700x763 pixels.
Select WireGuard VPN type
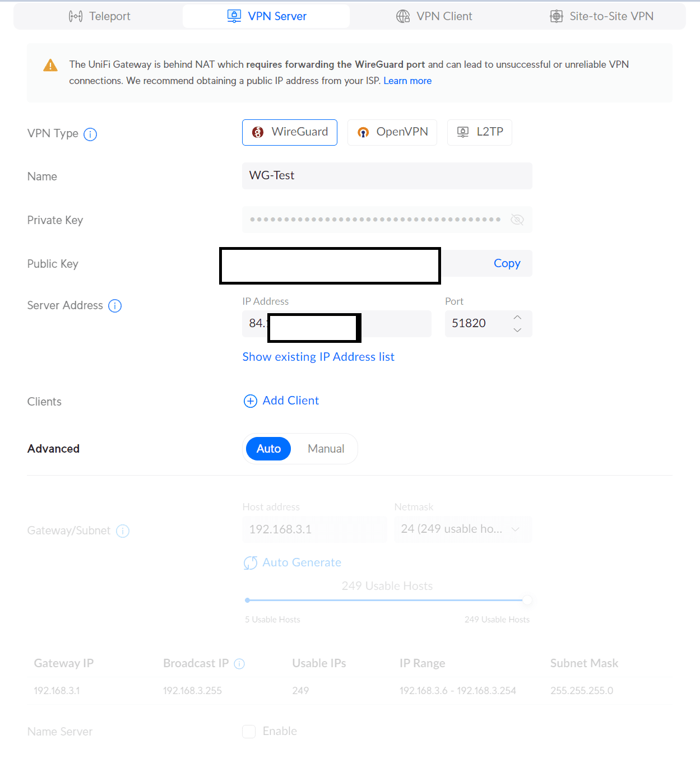[290, 132]
